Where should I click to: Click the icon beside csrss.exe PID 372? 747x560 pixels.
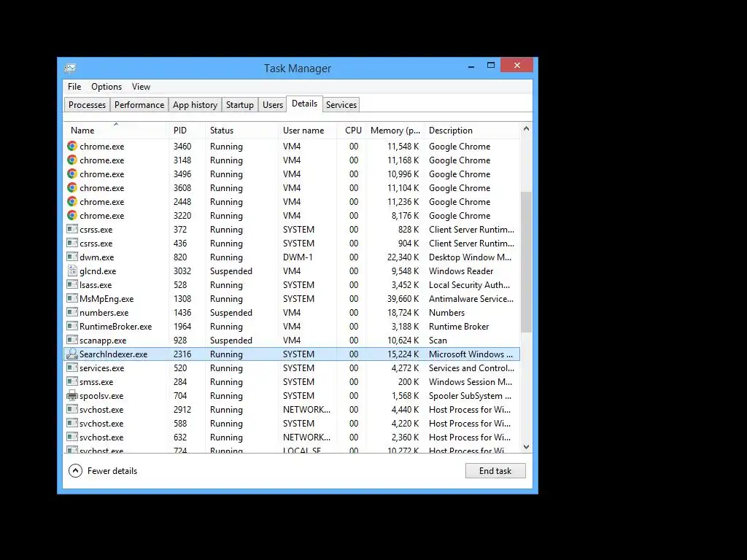coord(72,229)
